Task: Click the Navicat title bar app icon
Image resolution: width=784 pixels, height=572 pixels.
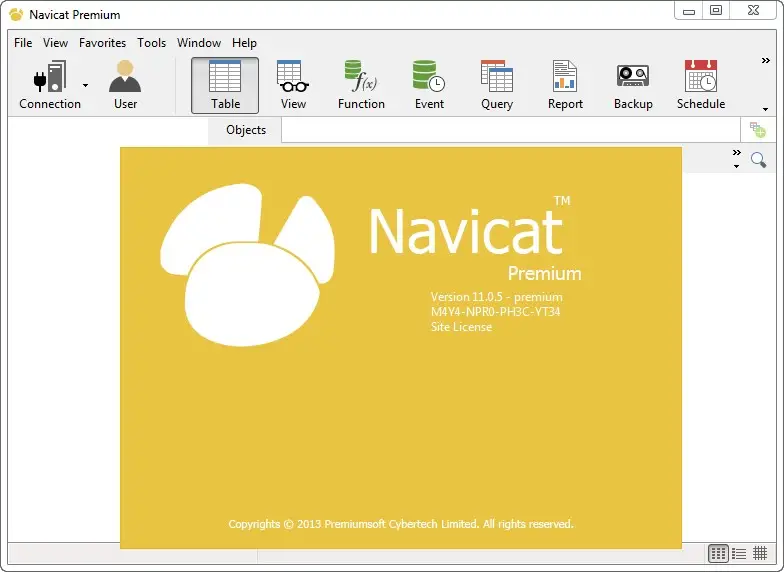Action: pyautogui.click(x=16, y=14)
